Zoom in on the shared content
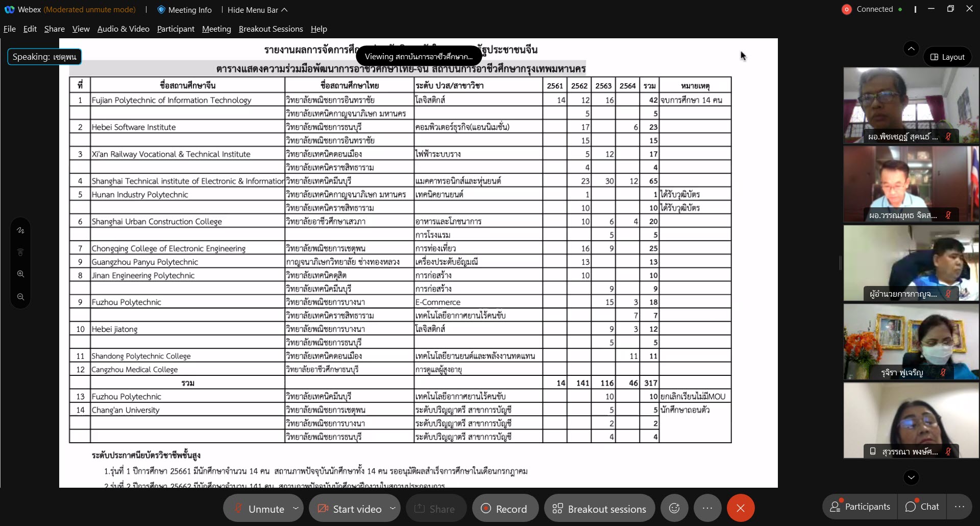 click(20, 274)
